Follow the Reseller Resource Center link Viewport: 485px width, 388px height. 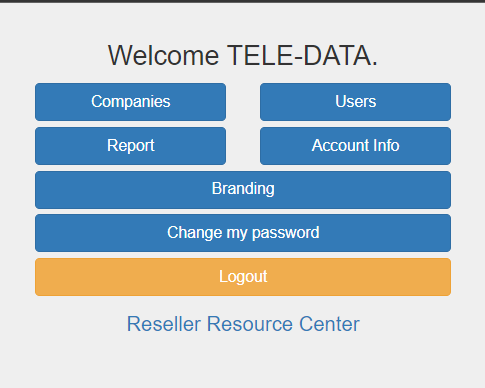(x=243, y=324)
